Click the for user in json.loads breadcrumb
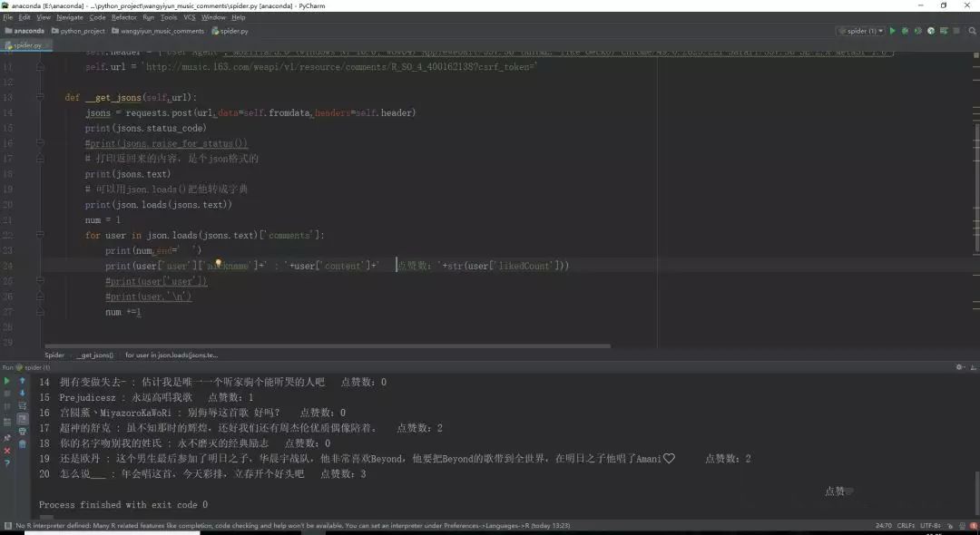The width and height of the screenshot is (980, 535). (171, 355)
